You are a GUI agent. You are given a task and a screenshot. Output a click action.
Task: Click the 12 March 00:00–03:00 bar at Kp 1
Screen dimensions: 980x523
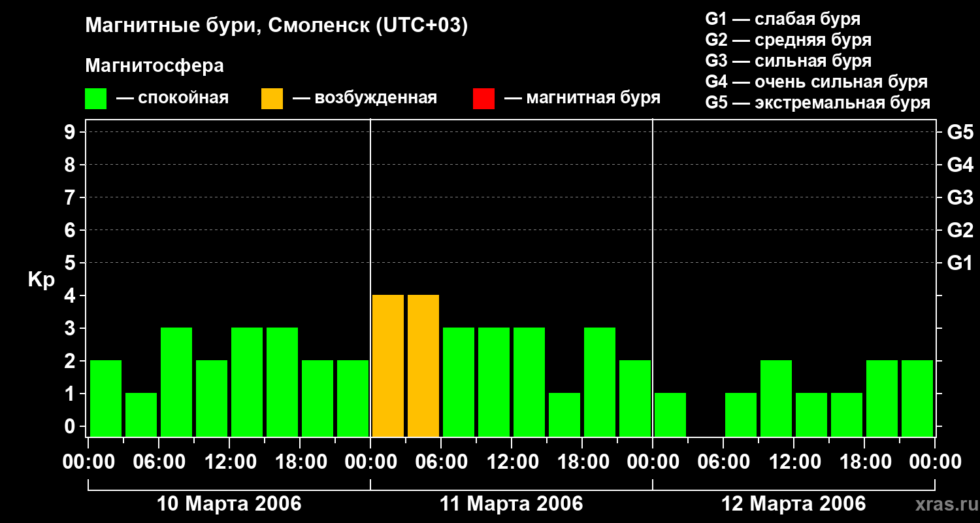pos(670,415)
